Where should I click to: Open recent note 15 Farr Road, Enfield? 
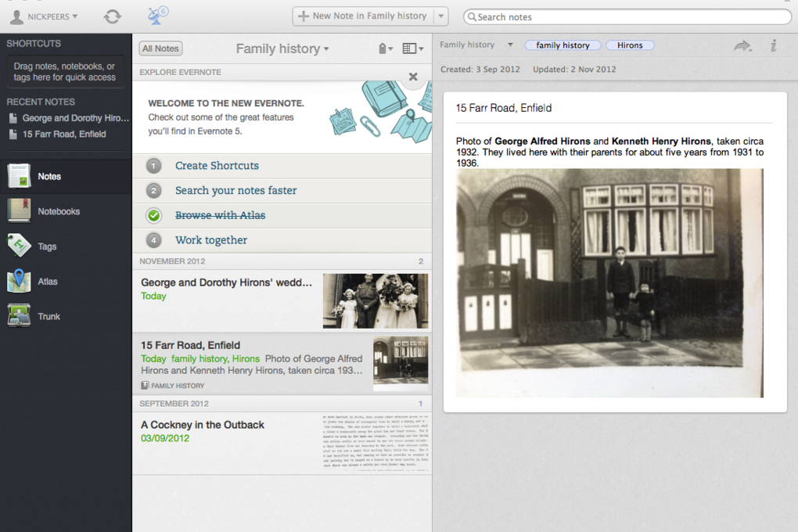click(x=64, y=135)
